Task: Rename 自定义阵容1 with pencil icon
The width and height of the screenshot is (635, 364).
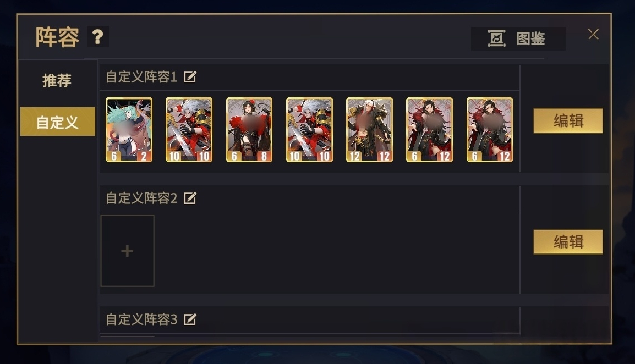Action: pos(190,77)
